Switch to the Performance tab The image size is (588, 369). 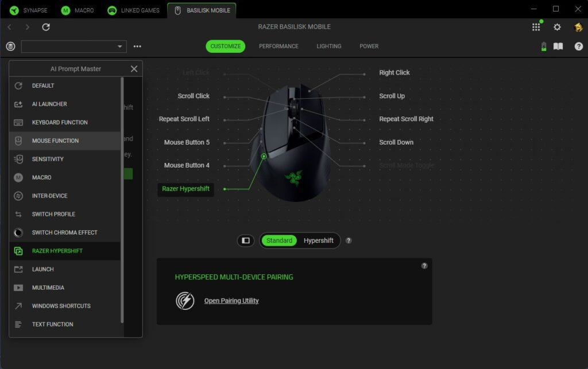(x=278, y=46)
